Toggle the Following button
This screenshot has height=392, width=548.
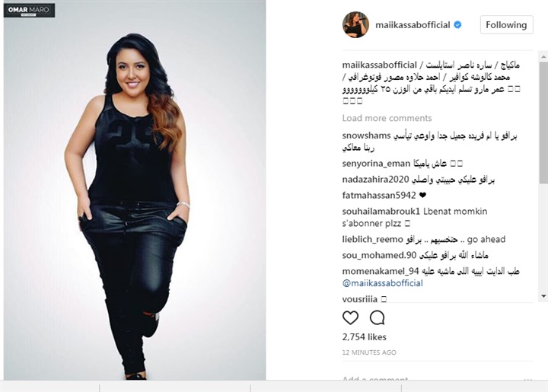coord(506,25)
